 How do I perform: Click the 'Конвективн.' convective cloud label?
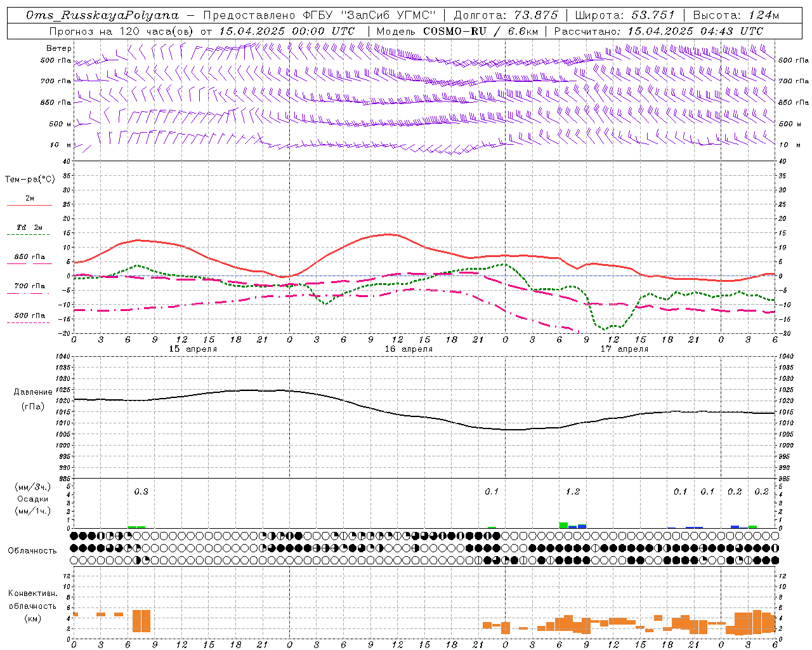click(x=32, y=594)
